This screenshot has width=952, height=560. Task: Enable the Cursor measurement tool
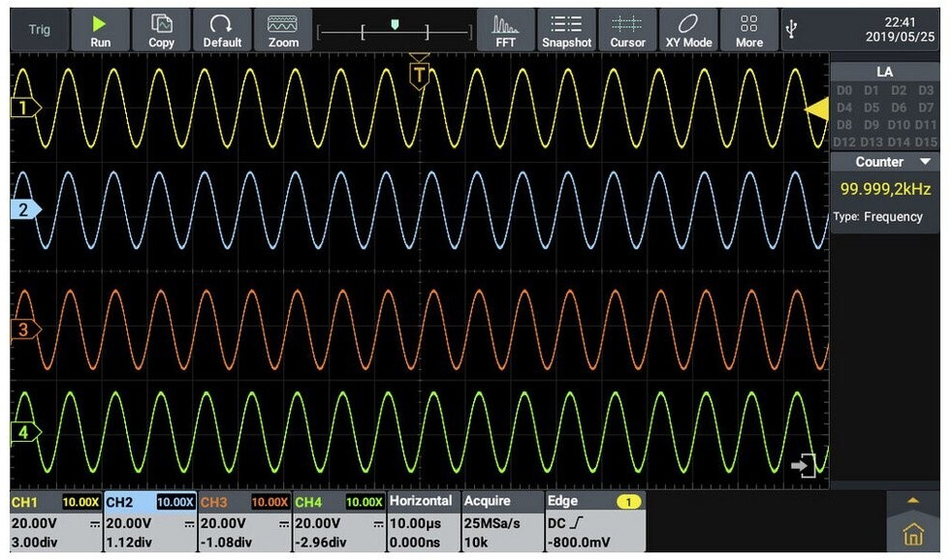click(x=627, y=30)
